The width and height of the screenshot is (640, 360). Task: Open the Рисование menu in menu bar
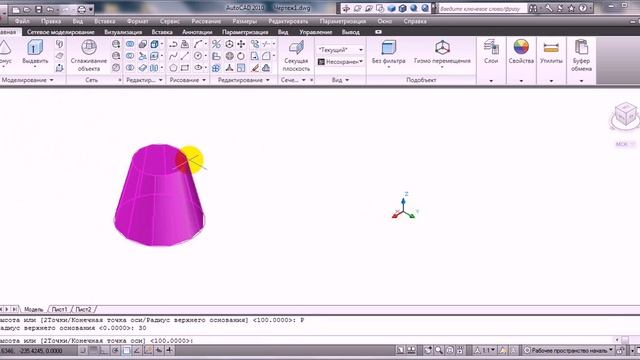tap(206, 21)
